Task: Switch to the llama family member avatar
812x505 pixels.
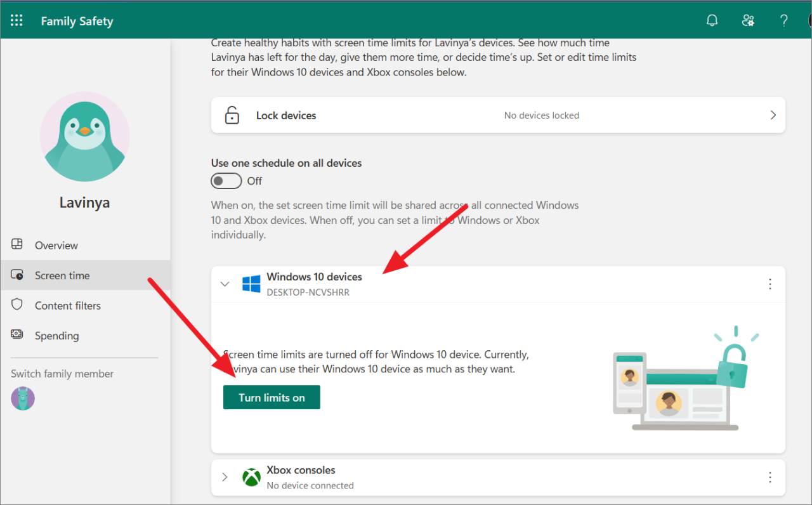Action: coord(23,398)
